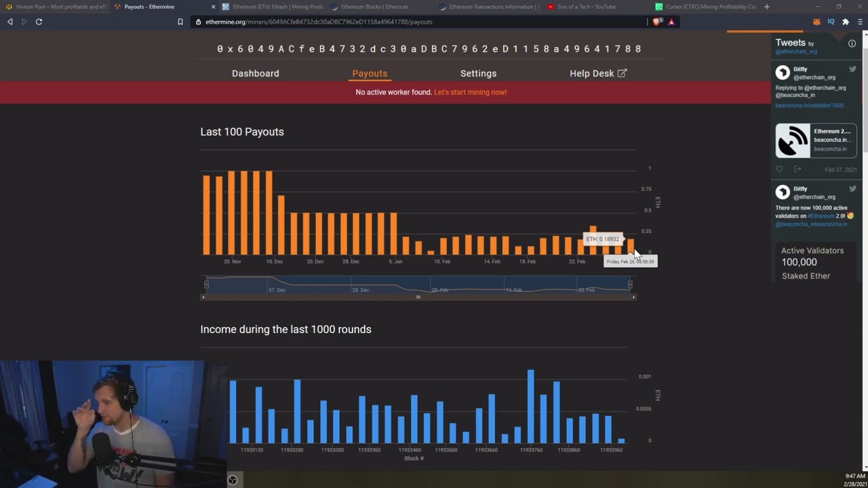The image size is (868, 488).
Task: Go back with the browser back arrow
Action: coord(10,22)
